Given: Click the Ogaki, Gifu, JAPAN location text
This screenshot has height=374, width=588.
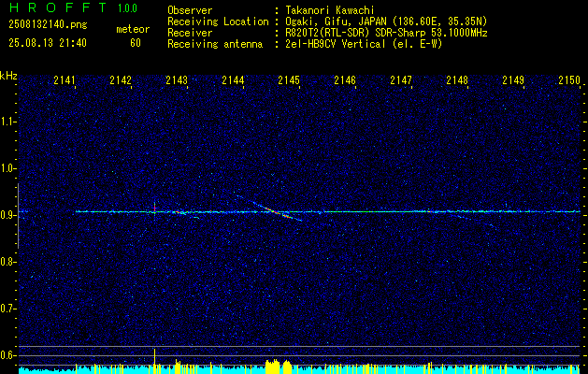Looking at the screenshot, I should pos(386,22).
